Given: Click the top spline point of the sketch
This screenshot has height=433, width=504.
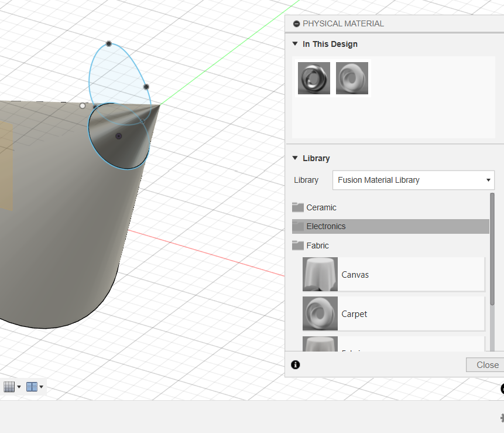Looking at the screenshot, I should (109, 43).
